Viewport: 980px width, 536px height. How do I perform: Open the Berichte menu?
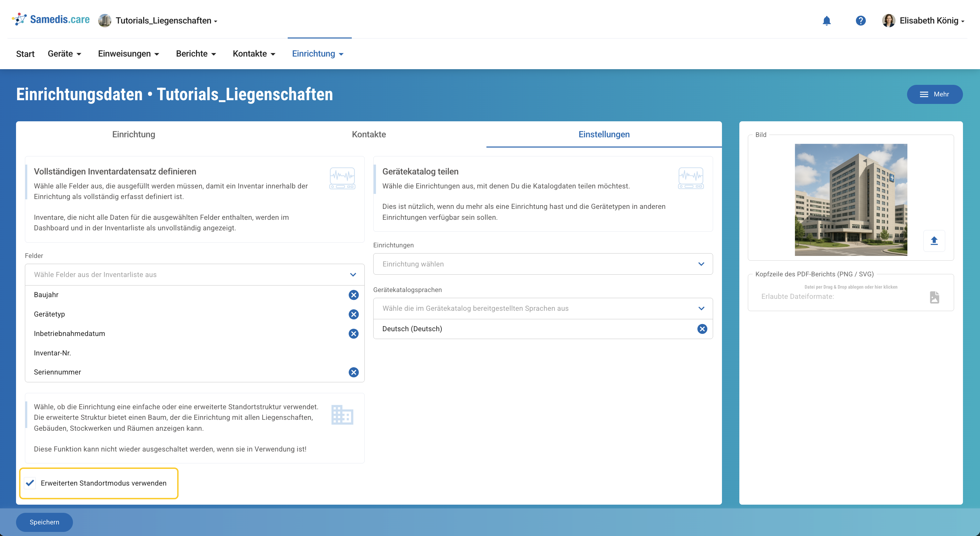(196, 53)
